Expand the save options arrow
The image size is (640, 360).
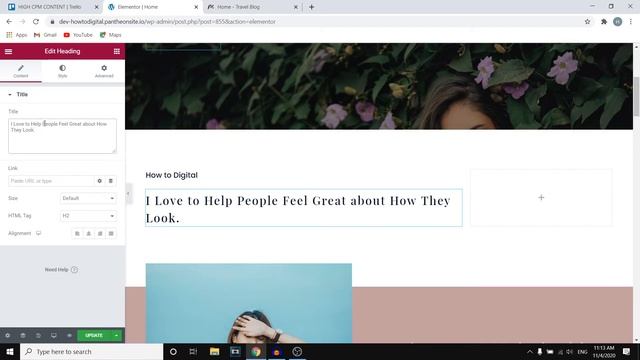pos(117,336)
